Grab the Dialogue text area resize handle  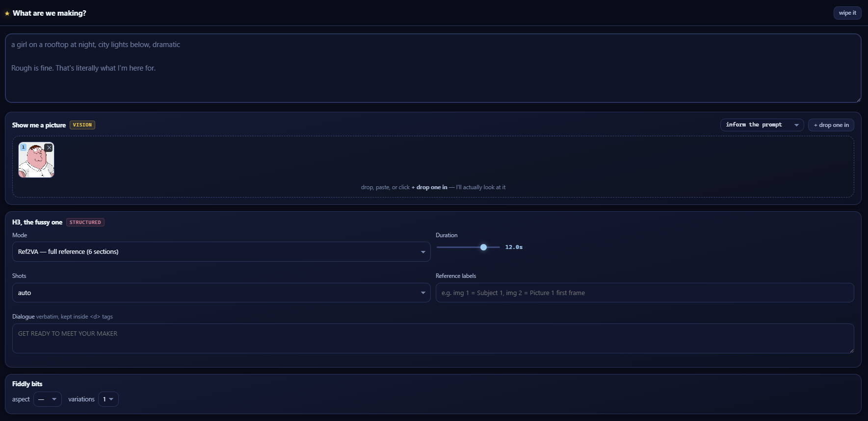(x=851, y=350)
